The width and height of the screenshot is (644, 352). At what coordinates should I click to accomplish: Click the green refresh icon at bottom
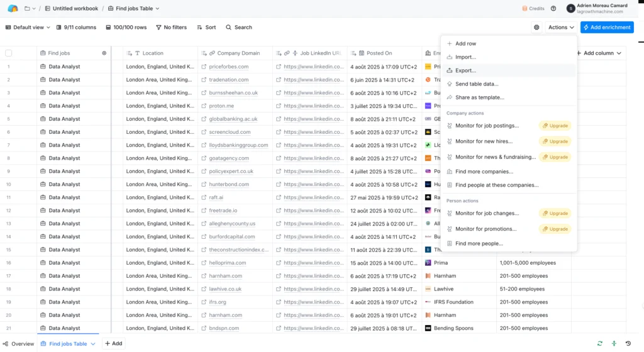(600, 344)
